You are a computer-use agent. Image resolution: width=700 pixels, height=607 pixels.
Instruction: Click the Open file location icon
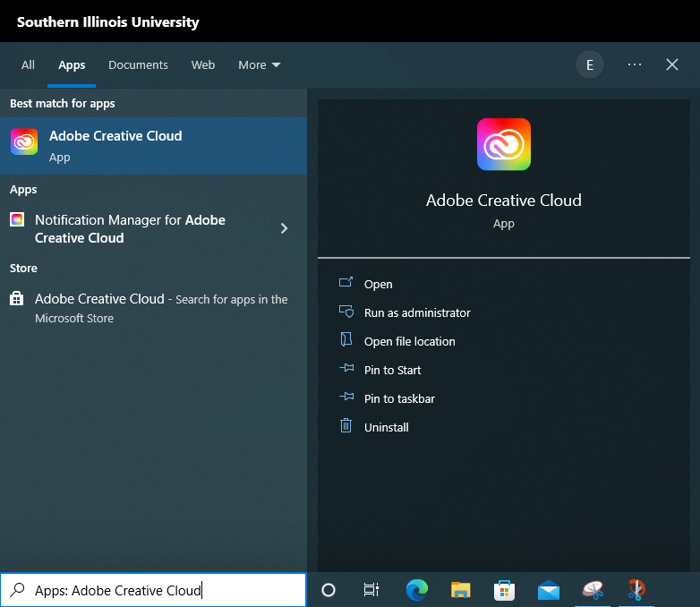coord(346,339)
